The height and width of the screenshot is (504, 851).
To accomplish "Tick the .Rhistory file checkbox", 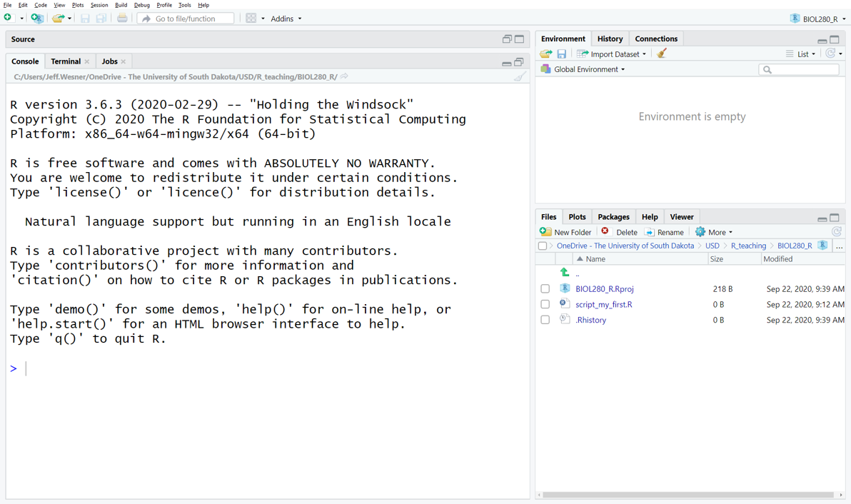I will (x=545, y=321).
